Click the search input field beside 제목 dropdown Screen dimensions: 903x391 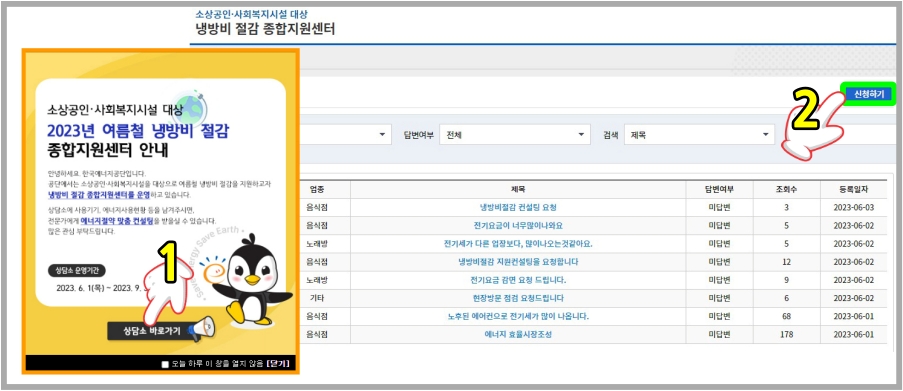click(841, 135)
